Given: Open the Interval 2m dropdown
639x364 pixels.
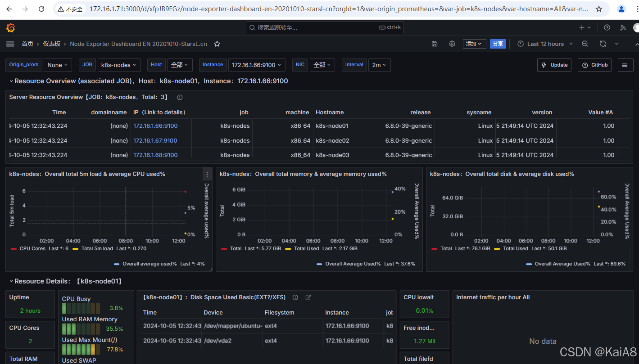Looking at the screenshot, I should click(x=380, y=65).
